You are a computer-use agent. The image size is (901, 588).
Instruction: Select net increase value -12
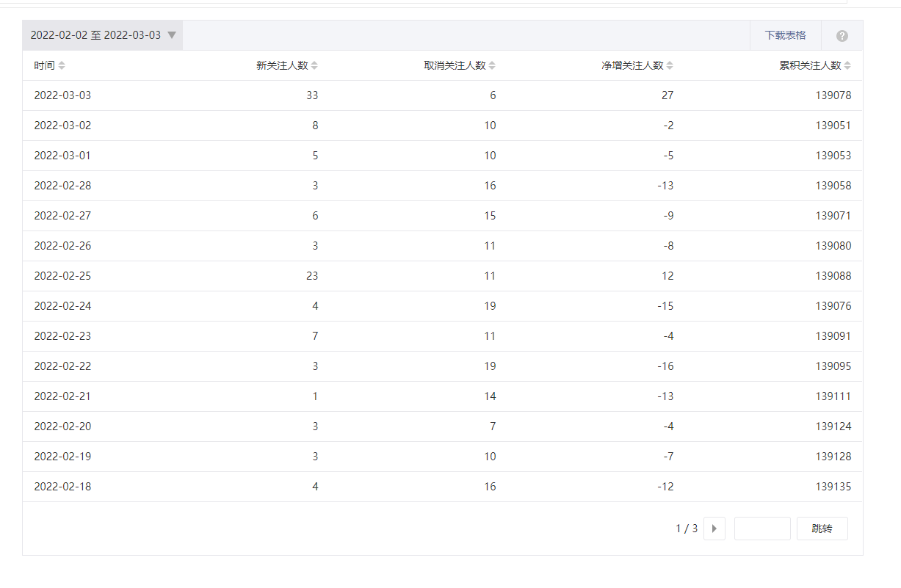point(665,487)
